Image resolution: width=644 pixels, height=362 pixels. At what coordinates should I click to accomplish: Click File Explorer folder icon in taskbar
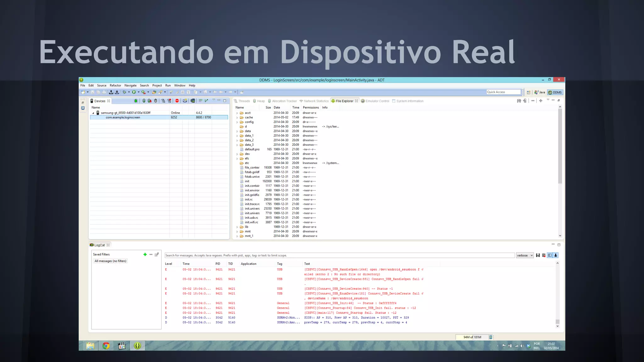[x=90, y=346]
